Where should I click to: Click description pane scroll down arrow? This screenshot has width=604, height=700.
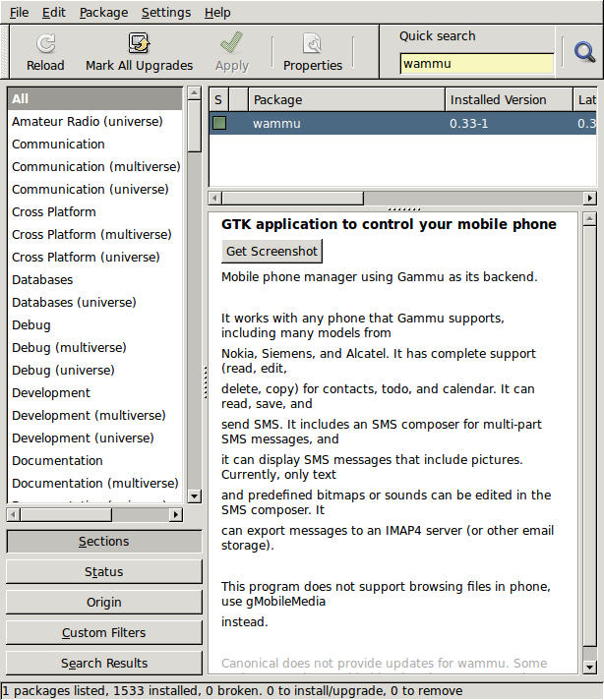[589, 667]
